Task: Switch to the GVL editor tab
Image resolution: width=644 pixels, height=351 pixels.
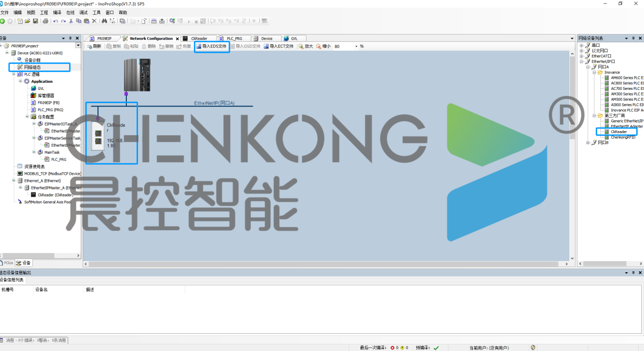Action: (294, 39)
